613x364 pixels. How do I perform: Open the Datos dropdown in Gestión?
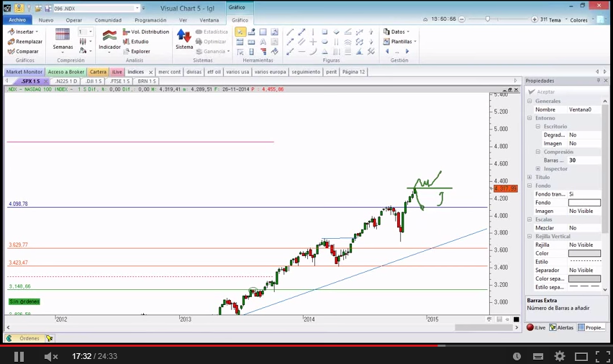click(396, 32)
